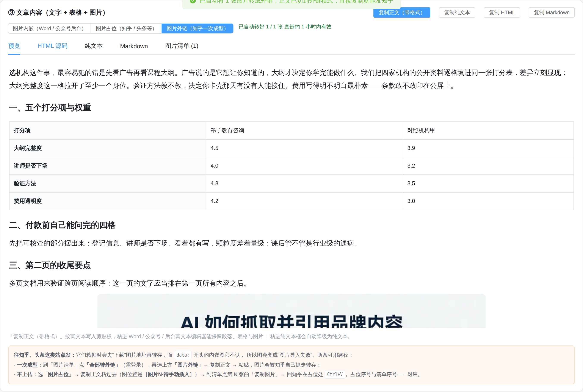Click the 复制 Markdown button
Viewport: 583px width, 392px height.
(x=552, y=12)
